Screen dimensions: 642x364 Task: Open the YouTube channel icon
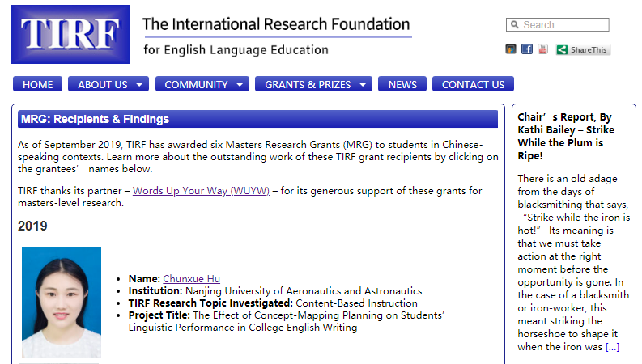542,49
